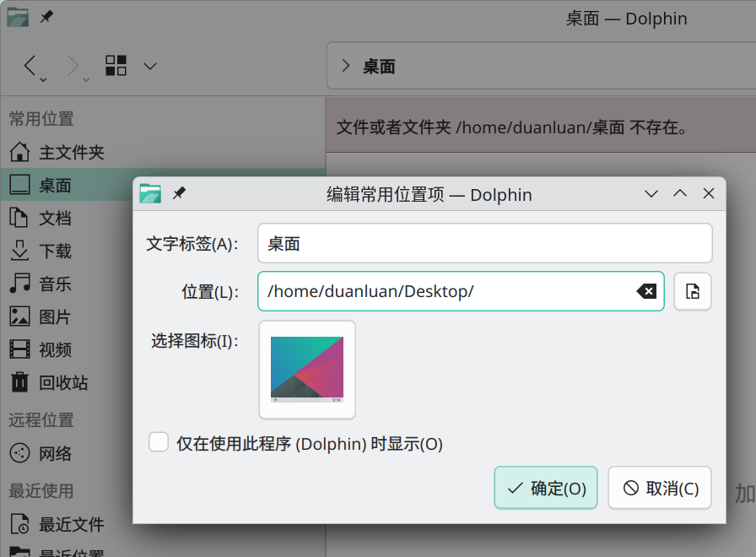
Task: Expand the breadcrumb chevron before 桌面
Action: tap(345, 66)
